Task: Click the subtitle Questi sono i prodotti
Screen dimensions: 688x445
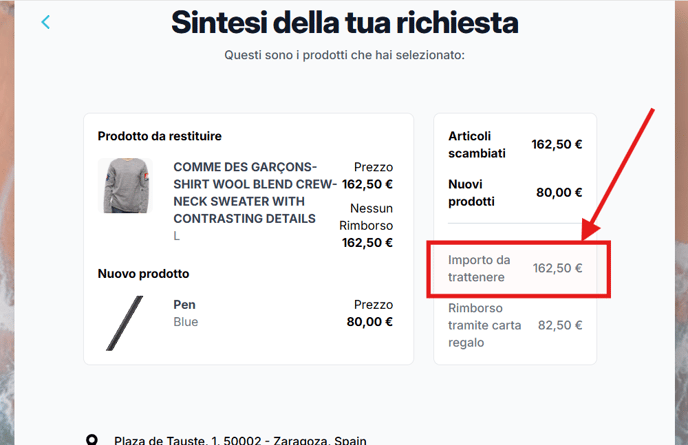Action: pos(344,55)
